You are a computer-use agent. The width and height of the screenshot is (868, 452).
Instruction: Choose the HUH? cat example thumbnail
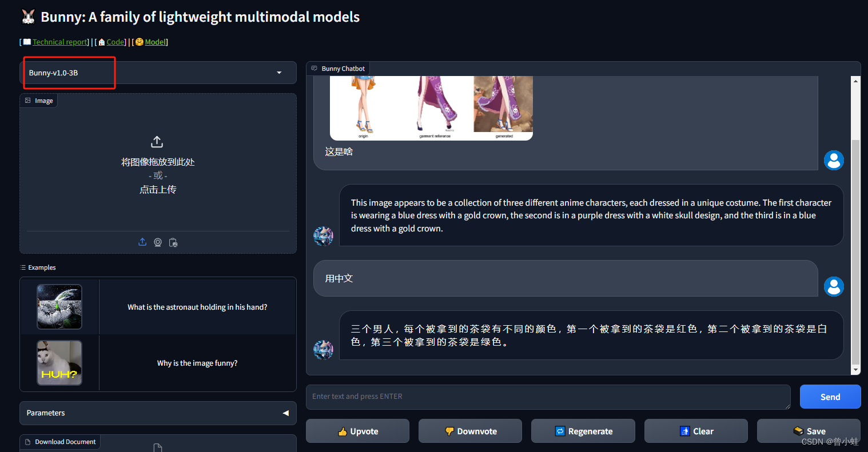pos(59,363)
